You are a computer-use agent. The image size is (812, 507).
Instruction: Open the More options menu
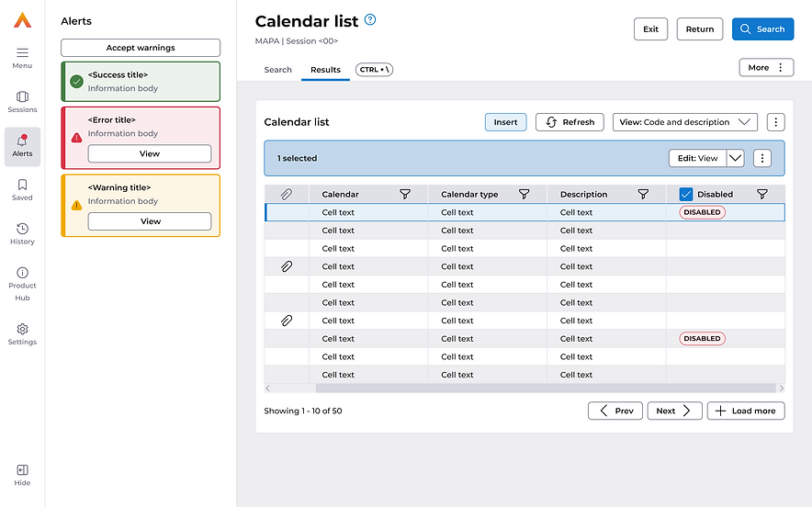click(766, 67)
